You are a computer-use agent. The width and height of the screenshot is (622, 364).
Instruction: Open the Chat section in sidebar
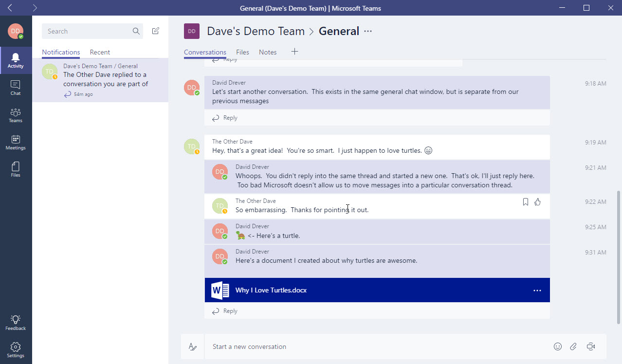[16, 88]
